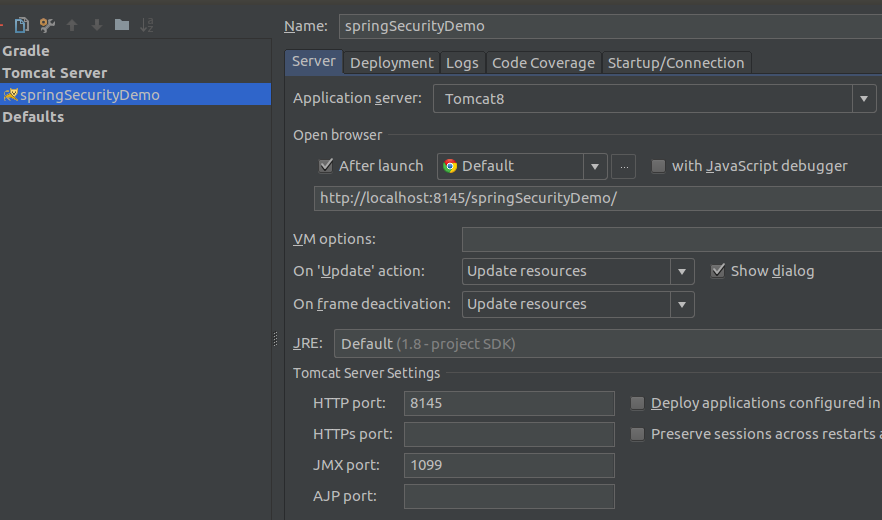Enable with JavaScript debugger checkbox
Screen dimensions: 882x520
(x=658, y=166)
